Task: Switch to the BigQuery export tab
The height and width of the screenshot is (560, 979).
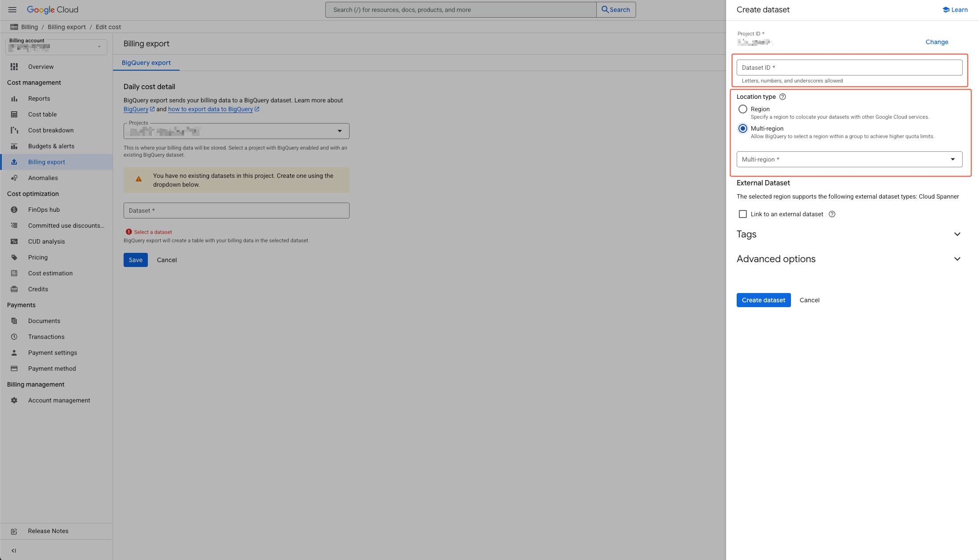Action: 146,63
